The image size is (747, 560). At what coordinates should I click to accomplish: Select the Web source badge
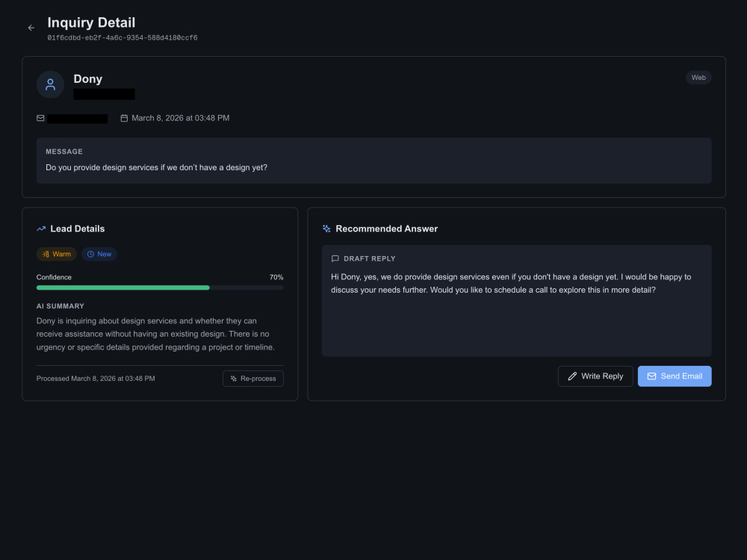(698, 78)
